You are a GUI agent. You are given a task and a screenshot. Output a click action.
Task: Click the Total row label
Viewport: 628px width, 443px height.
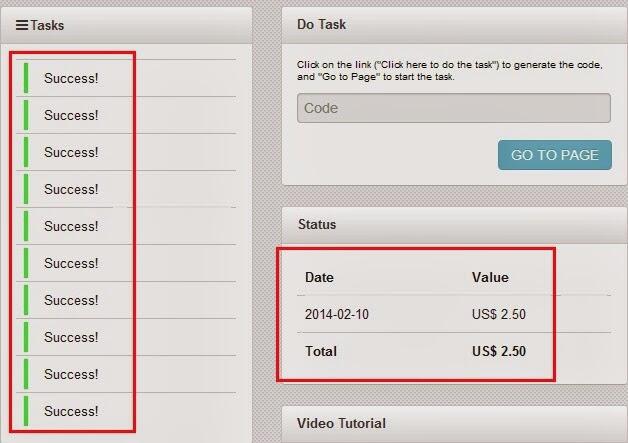point(321,351)
